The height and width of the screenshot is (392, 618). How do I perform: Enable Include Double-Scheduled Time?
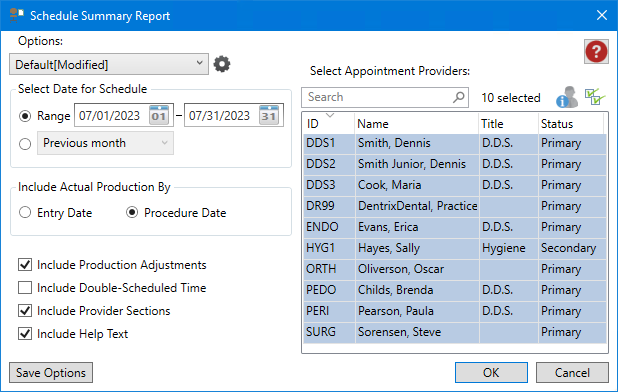point(25,288)
